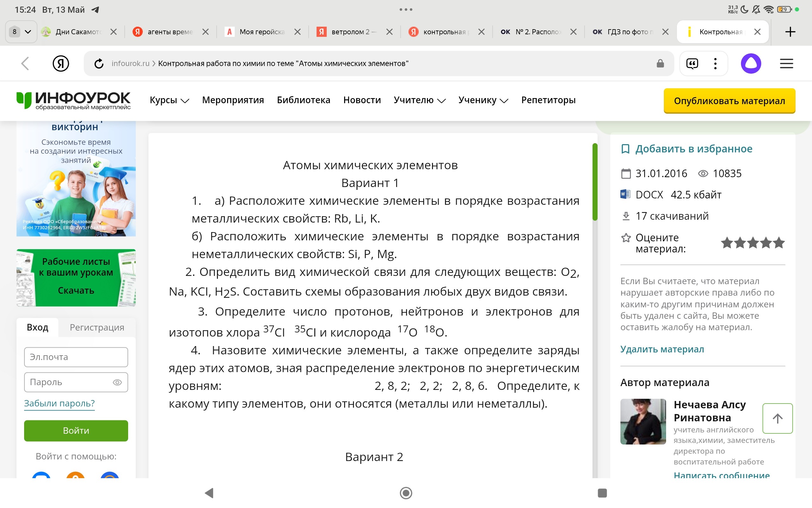Open the quote/summarize icon in toolbar

692,63
